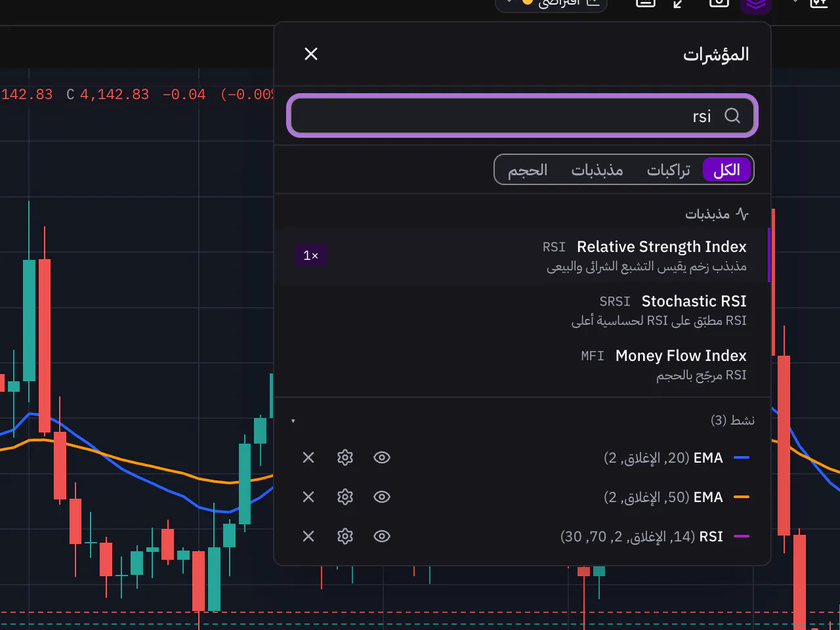Remove the active RSI 14 indicator

(308, 536)
